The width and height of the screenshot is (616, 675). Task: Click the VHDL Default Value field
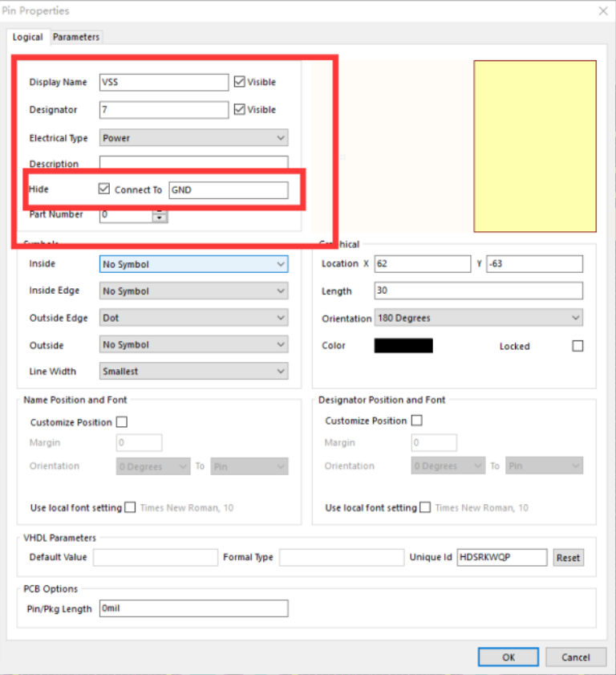156,558
